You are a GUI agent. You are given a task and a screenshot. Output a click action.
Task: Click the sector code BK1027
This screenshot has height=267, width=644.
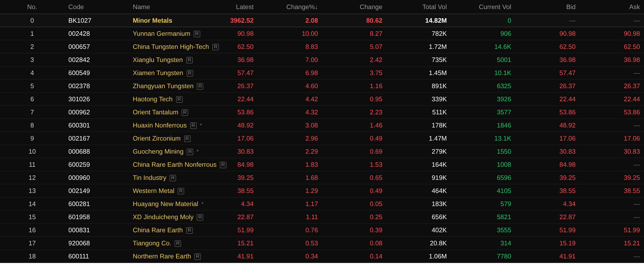(x=80, y=20)
